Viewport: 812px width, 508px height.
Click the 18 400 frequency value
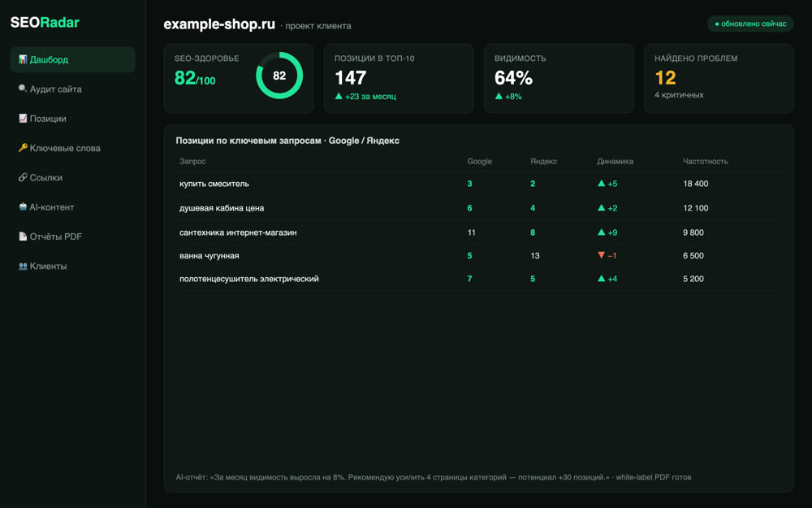click(x=696, y=184)
